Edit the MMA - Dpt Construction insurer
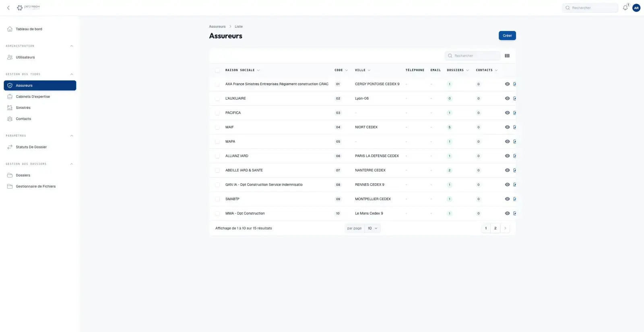The image size is (644, 332). coord(514,213)
